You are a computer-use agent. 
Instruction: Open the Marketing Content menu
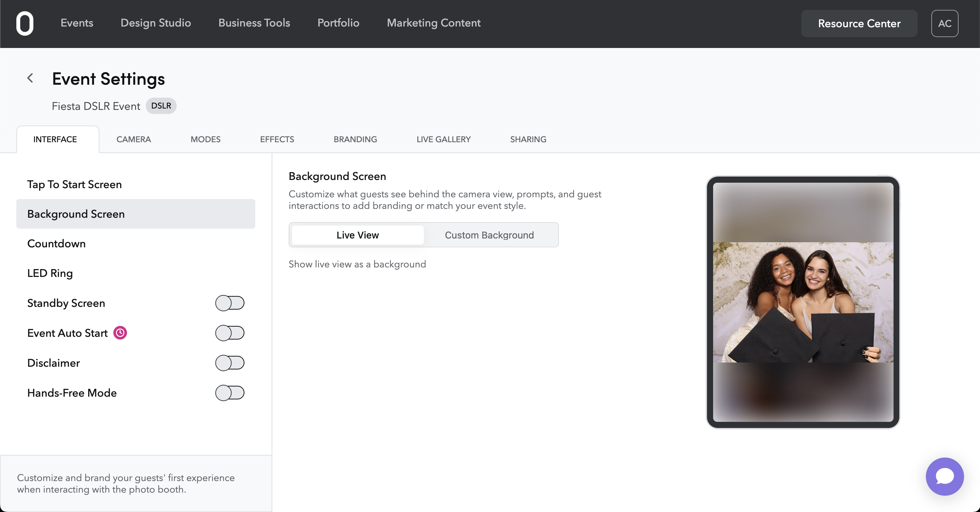(434, 23)
